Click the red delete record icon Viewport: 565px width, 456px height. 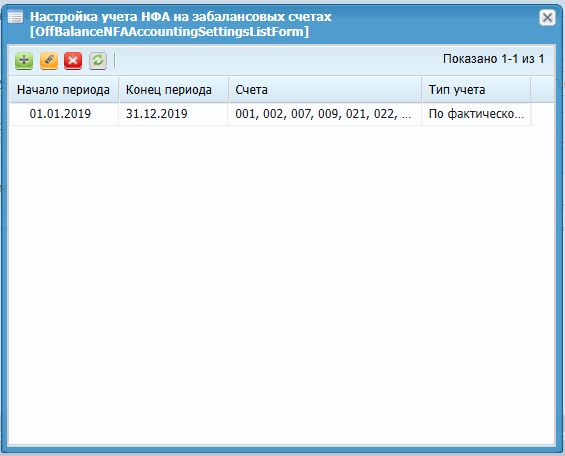tap(73, 61)
